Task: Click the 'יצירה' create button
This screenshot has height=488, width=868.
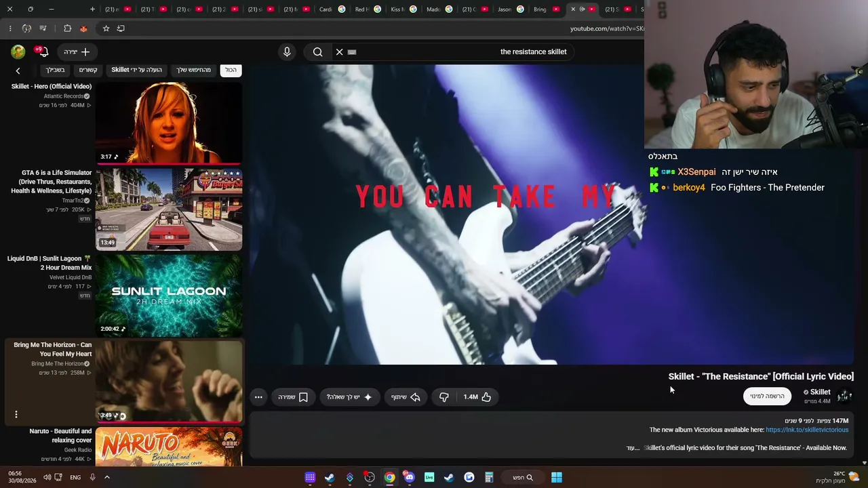Action: click(x=77, y=52)
